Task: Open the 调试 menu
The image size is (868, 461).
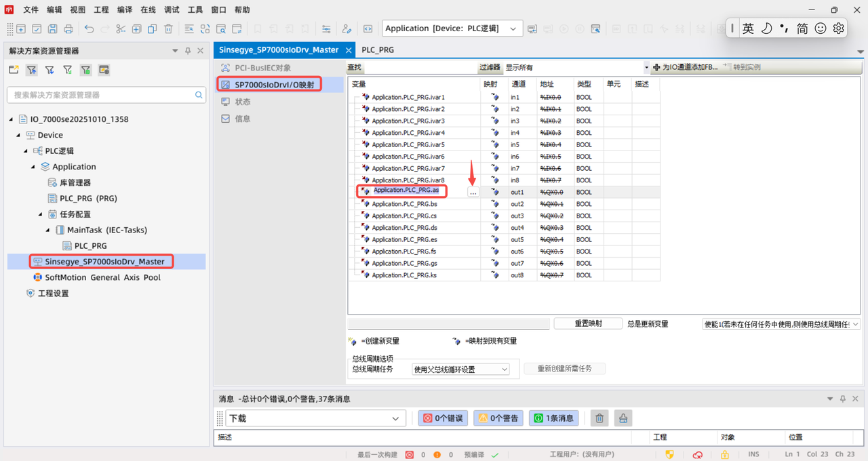Action: [x=172, y=10]
